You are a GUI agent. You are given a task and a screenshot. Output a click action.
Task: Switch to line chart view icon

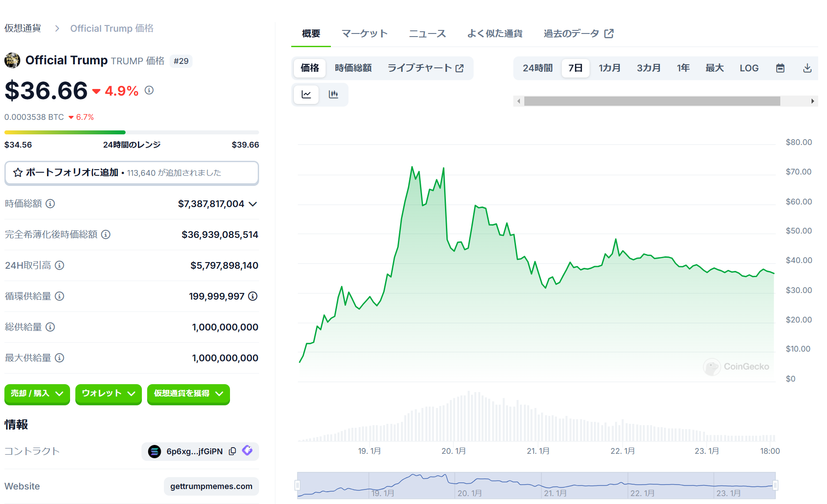click(x=306, y=94)
